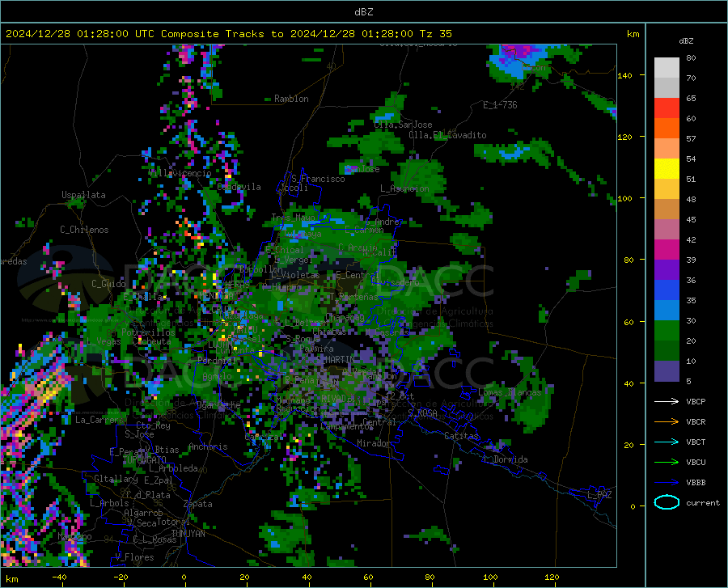Select the light gray top swatch of scale
Screen dimensions: 728x588
pyautogui.click(x=667, y=68)
